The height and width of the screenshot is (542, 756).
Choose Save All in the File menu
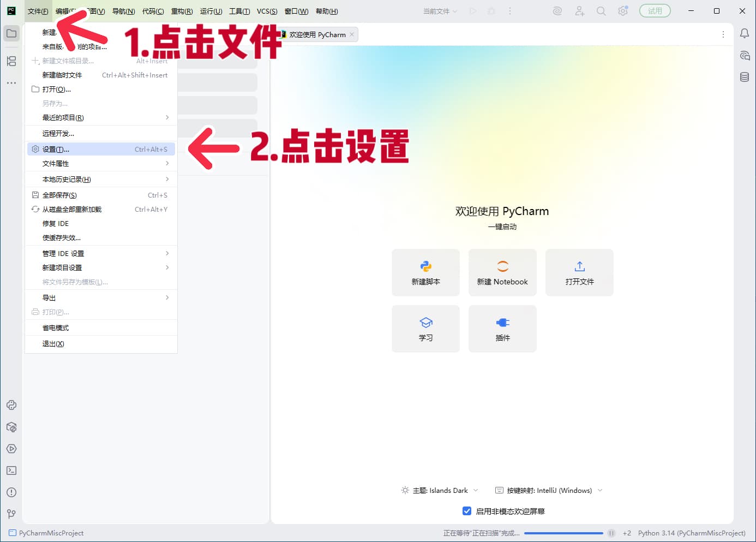[59, 195]
